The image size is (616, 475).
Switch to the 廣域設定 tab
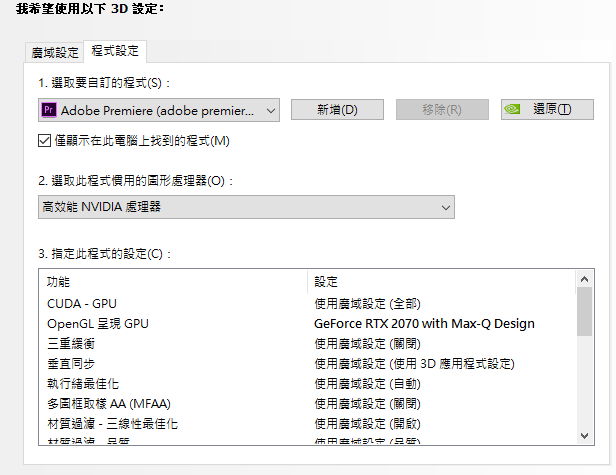click(x=55, y=52)
